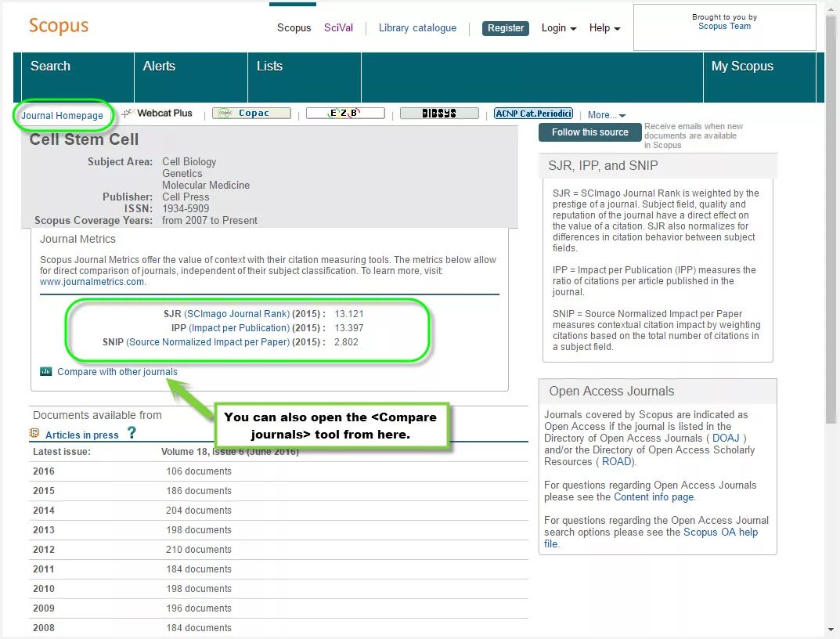Open Articles in press link
This screenshot has height=639, width=840.
click(x=82, y=435)
